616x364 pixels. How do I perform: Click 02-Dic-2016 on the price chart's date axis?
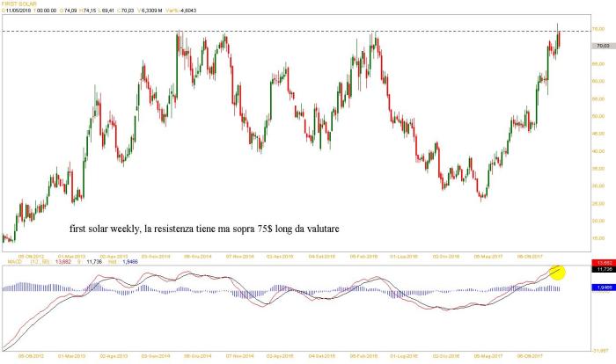[x=446, y=257]
